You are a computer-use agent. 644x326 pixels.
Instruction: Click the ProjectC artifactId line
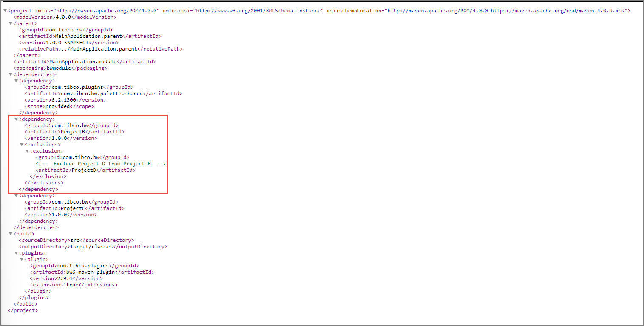74,208
